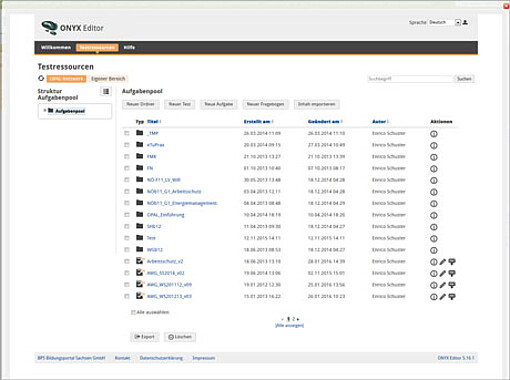The image size is (510, 380).
Task: Edit the AWG_SS2014_v02 test via pencil icon
Action: [443, 274]
